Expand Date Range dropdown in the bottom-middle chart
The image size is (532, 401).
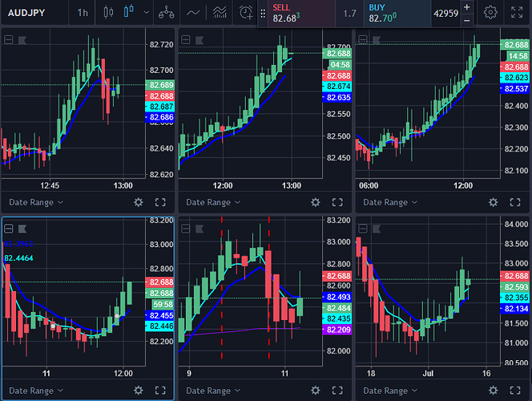212,391
